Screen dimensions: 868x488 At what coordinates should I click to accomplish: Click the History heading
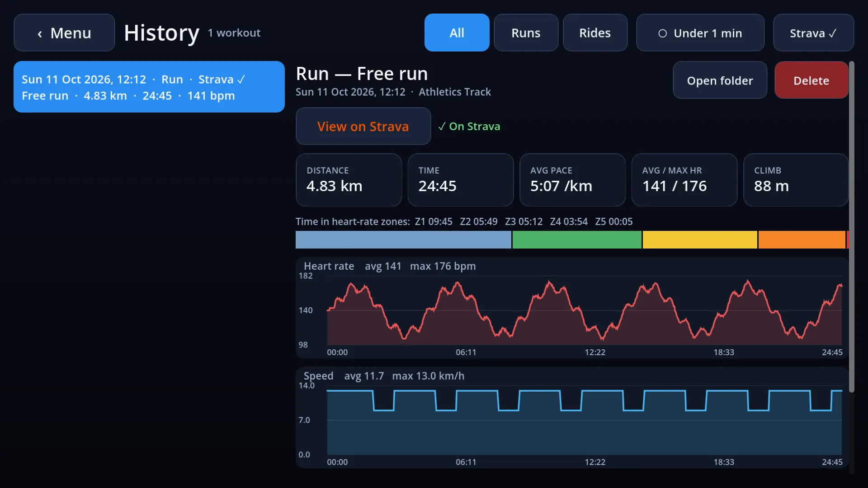point(161,33)
